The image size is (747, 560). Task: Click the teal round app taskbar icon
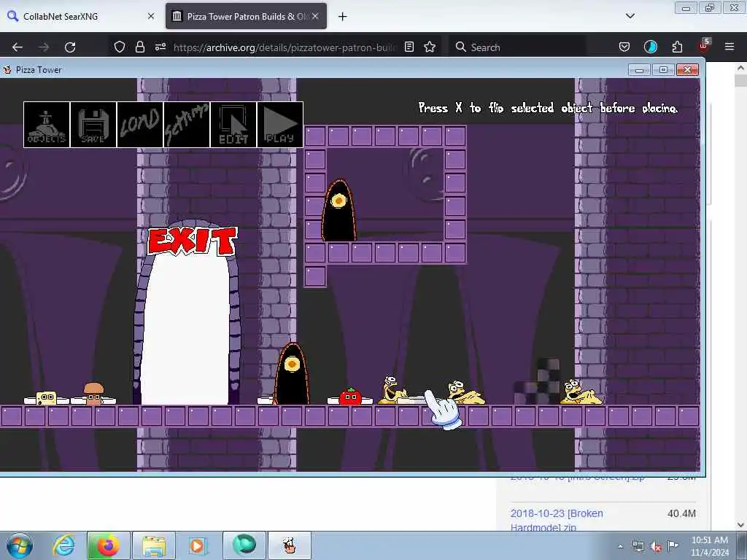(244, 545)
